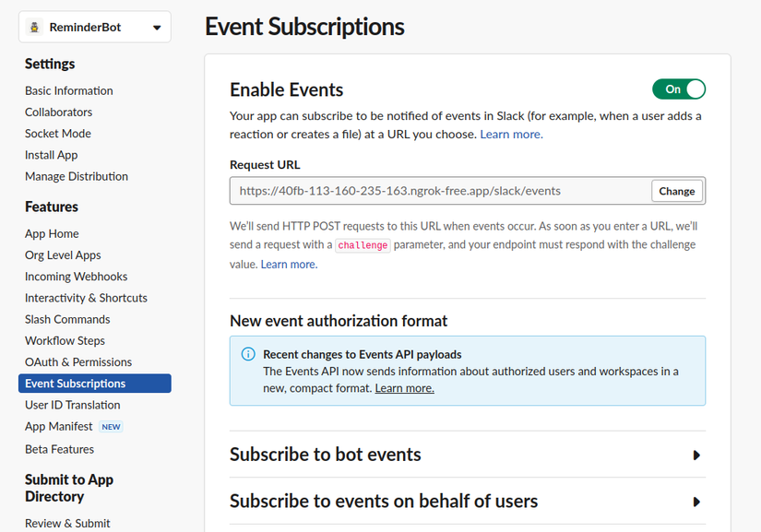This screenshot has width=761, height=532.
Task: Select Slash Commands in sidebar
Action: pos(67,319)
